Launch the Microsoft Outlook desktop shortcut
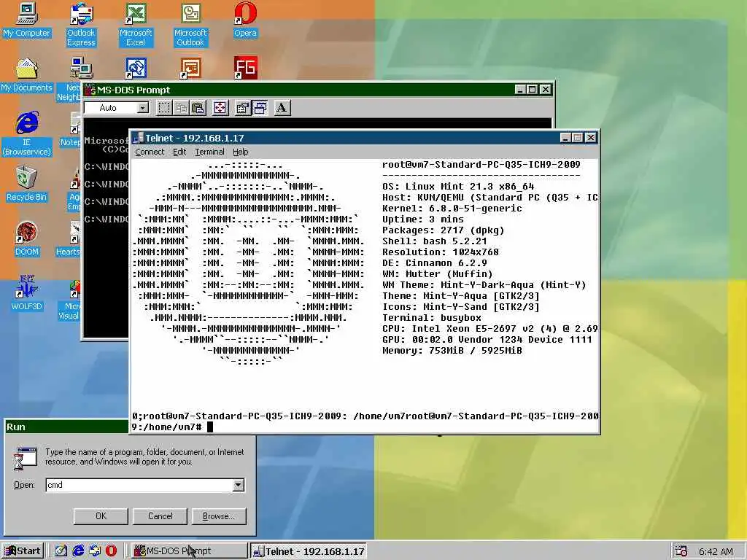The image size is (747, 560). pos(190,25)
